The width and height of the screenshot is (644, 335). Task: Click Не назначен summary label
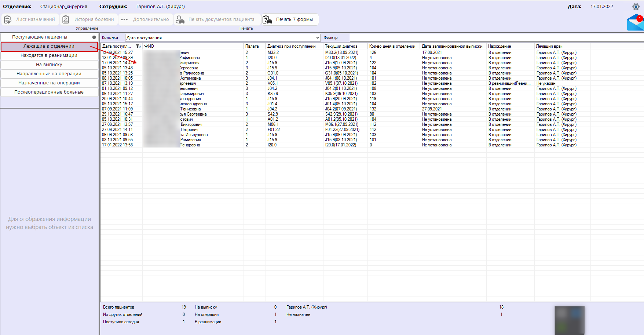[x=298, y=314]
